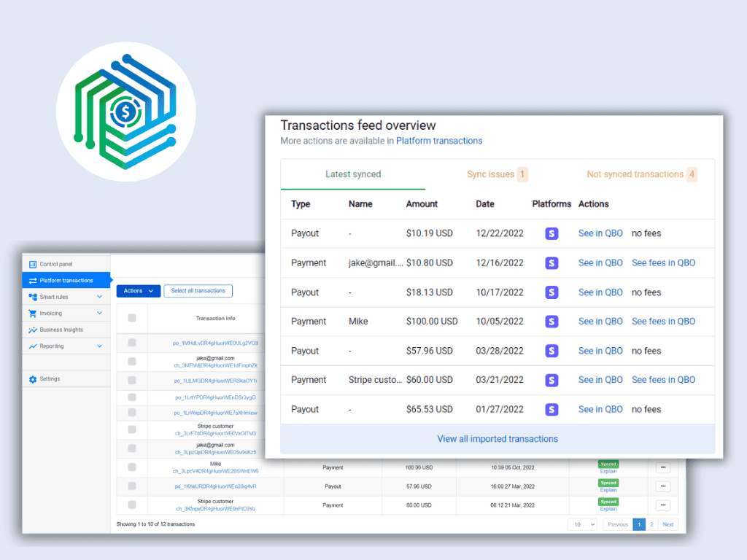Click the Control panel sidebar icon

[33, 264]
